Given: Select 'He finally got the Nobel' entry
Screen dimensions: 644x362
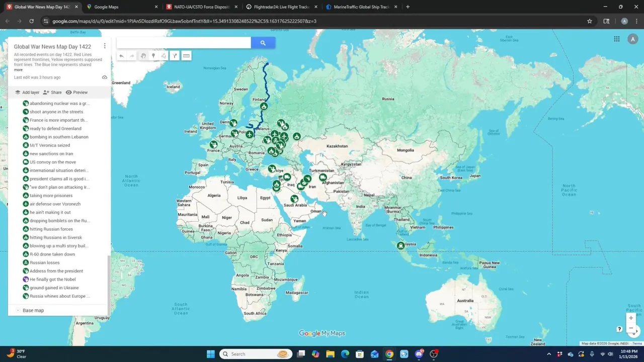Looking at the screenshot, I should pyautogui.click(x=53, y=280).
